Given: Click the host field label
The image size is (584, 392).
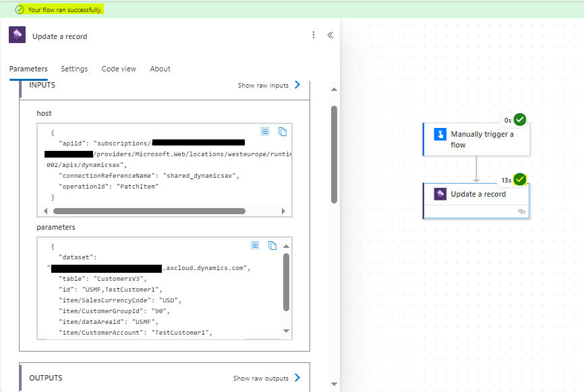Looking at the screenshot, I should [x=44, y=113].
